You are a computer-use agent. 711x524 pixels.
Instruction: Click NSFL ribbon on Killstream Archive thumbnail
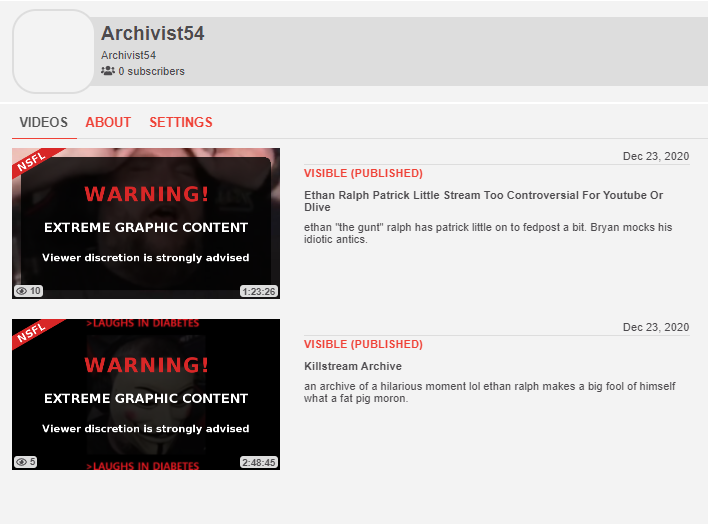point(32,332)
